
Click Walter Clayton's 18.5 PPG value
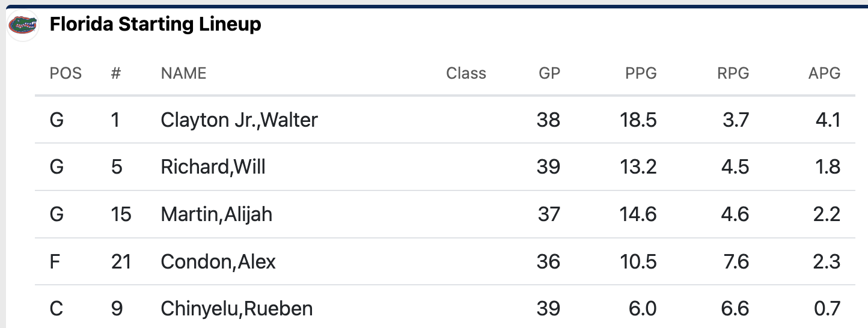(638, 120)
